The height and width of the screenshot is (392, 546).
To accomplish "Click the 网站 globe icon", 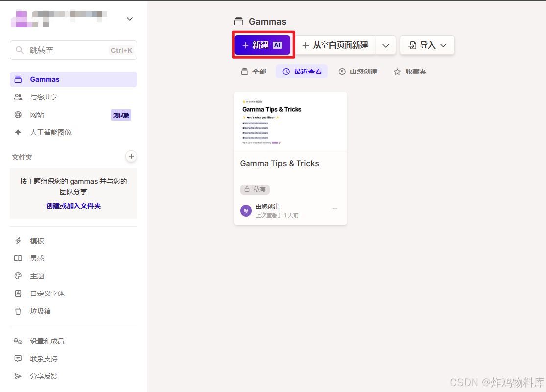I will [x=18, y=115].
